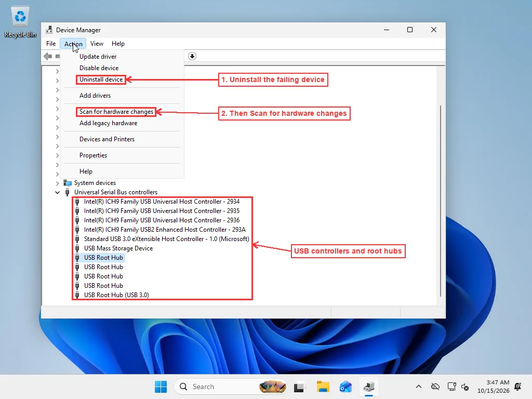The image size is (532, 399).
Task: Collapse Universal Serial Bus controllers node
Action: pyautogui.click(x=57, y=192)
